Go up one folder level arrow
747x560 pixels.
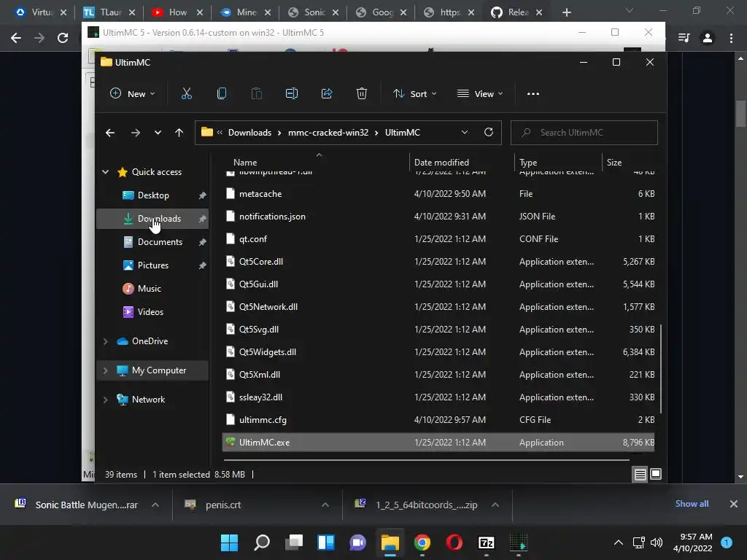(179, 133)
